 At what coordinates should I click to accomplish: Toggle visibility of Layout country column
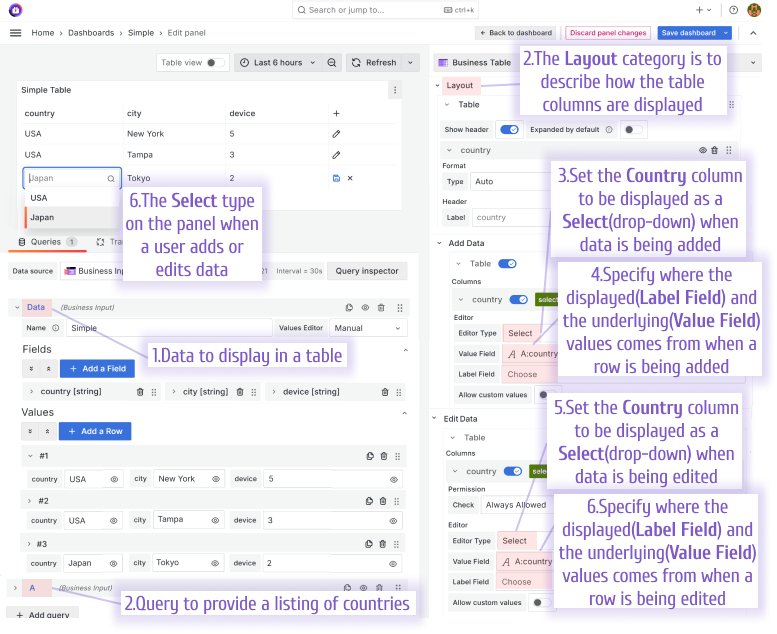[703, 150]
